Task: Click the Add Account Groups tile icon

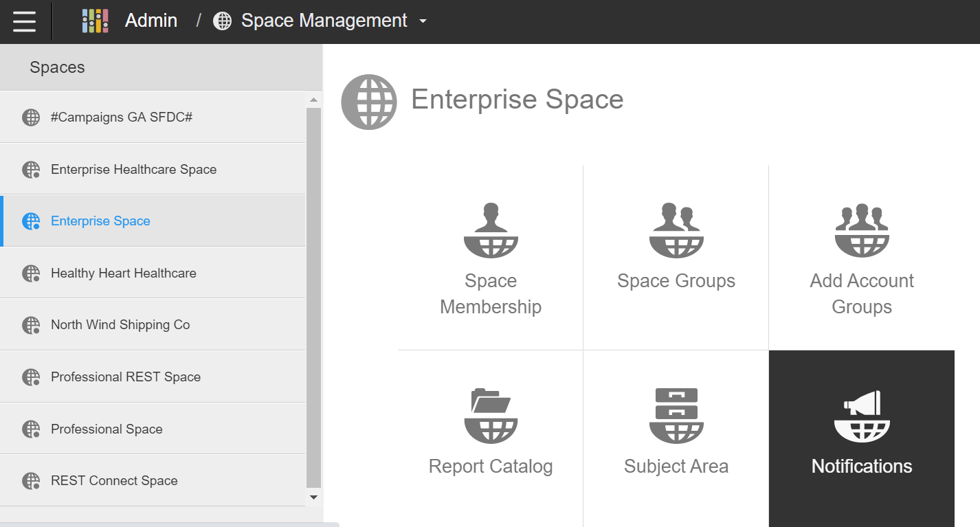Action: click(862, 230)
